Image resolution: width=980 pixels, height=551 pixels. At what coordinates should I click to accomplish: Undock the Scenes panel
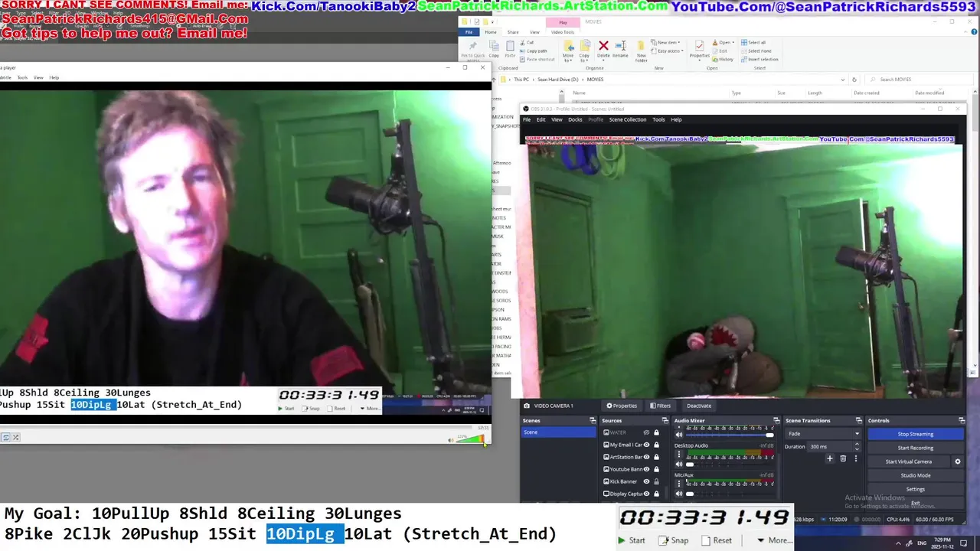coord(592,420)
